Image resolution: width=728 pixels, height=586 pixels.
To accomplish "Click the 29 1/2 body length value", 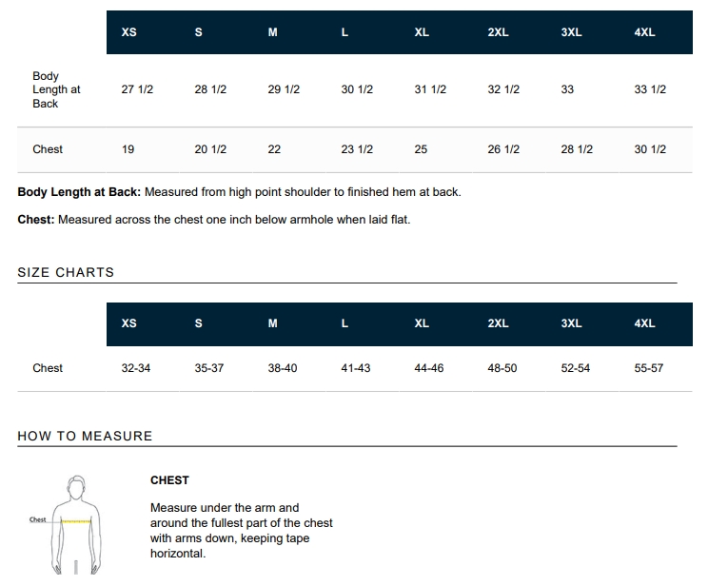I will (x=284, y=89).
